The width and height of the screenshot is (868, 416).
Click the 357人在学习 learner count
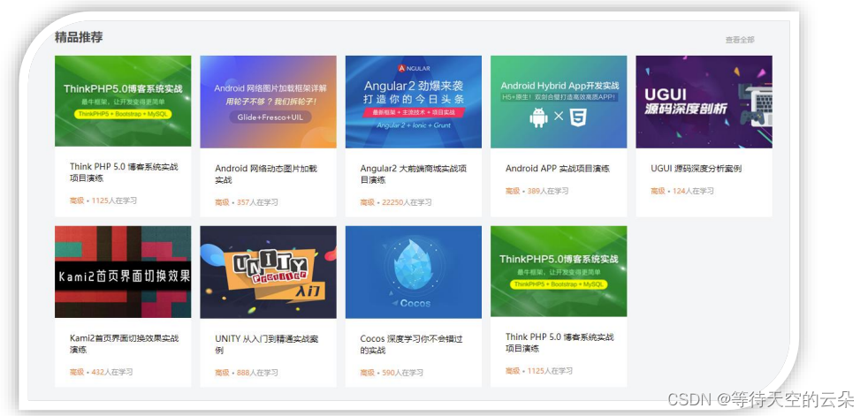click(x=257, y=202)
